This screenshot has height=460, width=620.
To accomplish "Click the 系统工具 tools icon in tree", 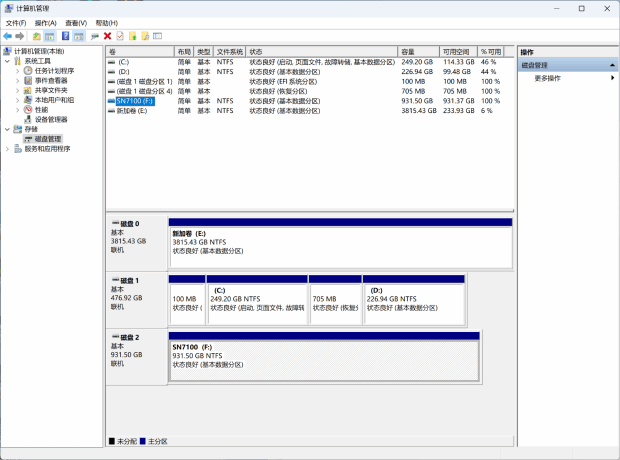I will tap(17, 61).
